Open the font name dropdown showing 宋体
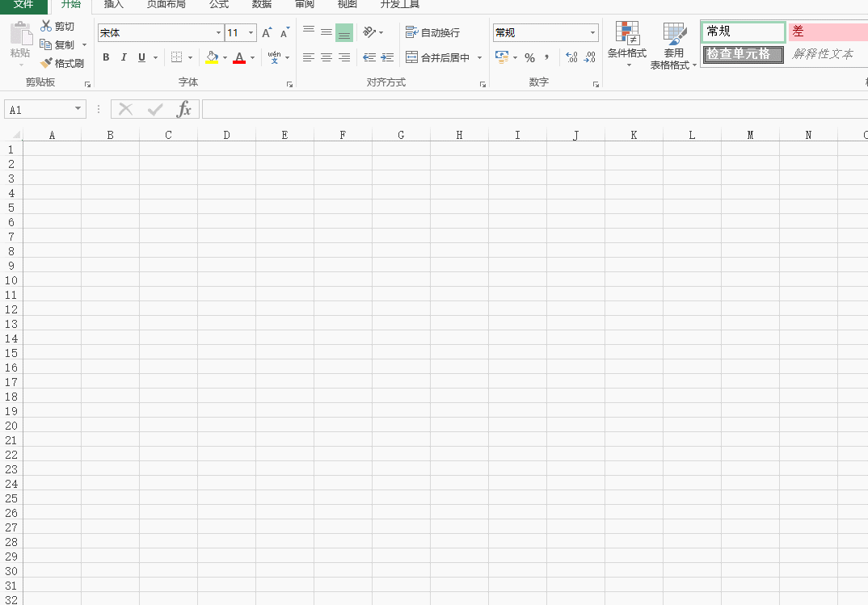Image resolution: width=868 pixels, height=605 pixels. (x=218, y=33)
